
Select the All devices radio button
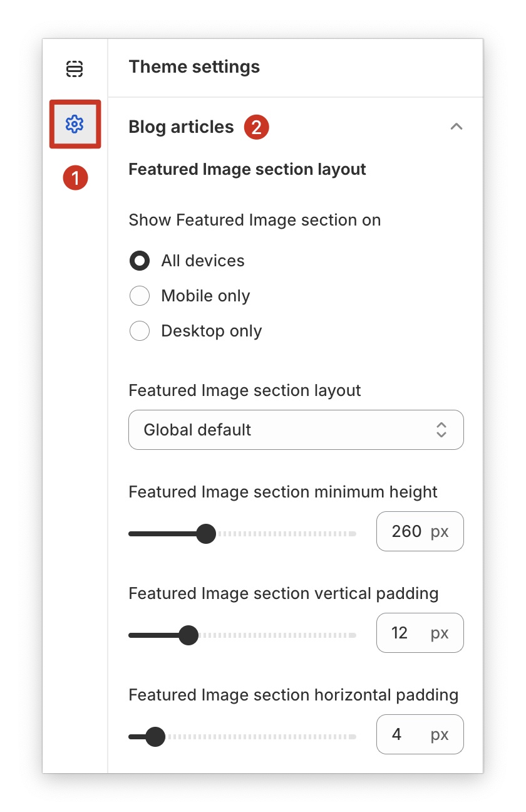pos(139,261)
